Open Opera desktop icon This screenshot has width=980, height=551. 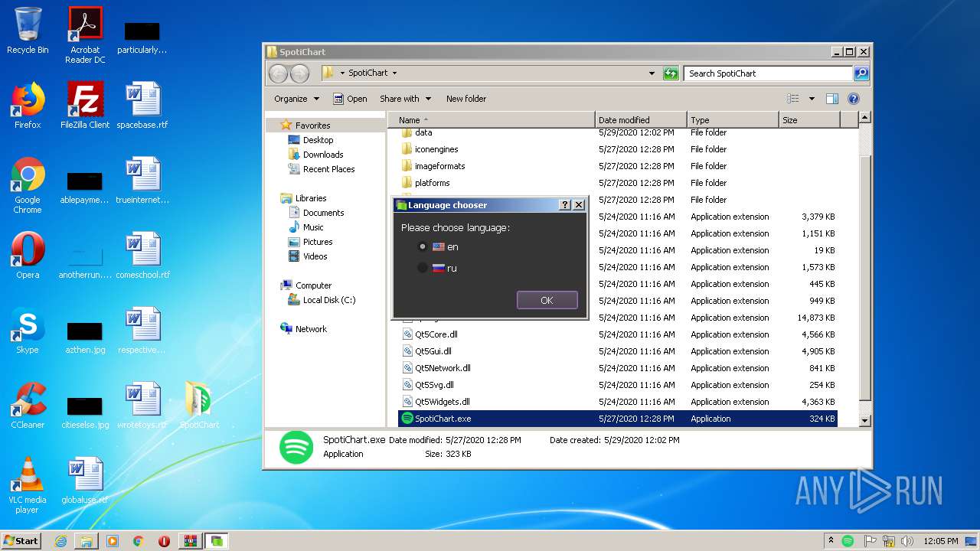coord(28,256)
